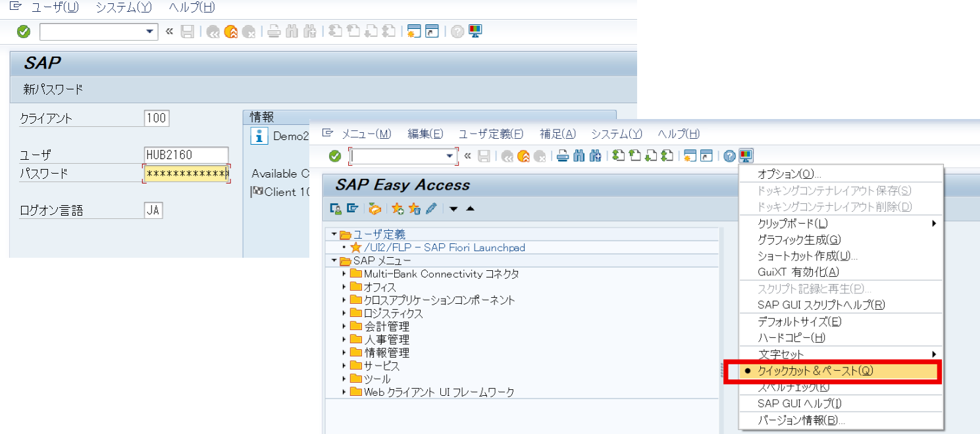
Task: Click Next Page icon in Easy Access toolbar
Action: coord(651,156)
